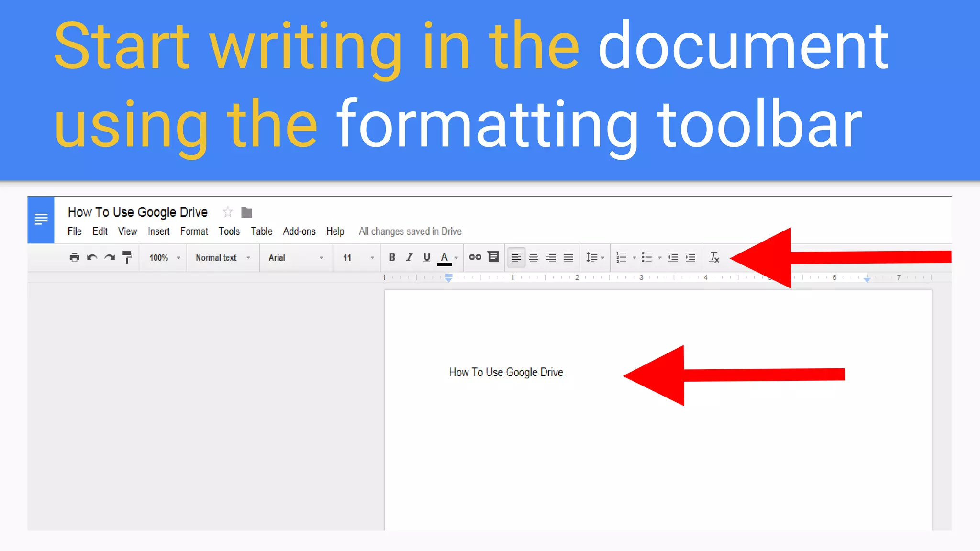Viewport: 980px width, 551px height.
Task: Click the Insert comment icon
Action: [x=493, y=257]
